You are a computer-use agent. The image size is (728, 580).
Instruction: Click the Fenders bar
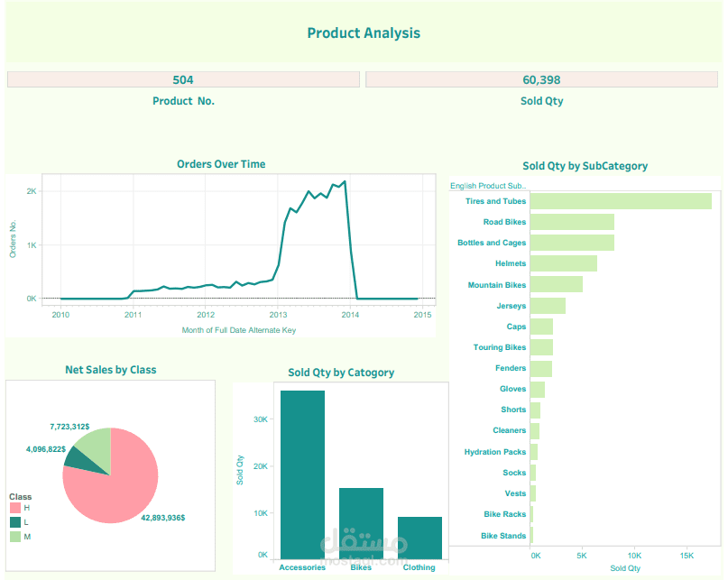pyautogui.click(x=541, y=369)
